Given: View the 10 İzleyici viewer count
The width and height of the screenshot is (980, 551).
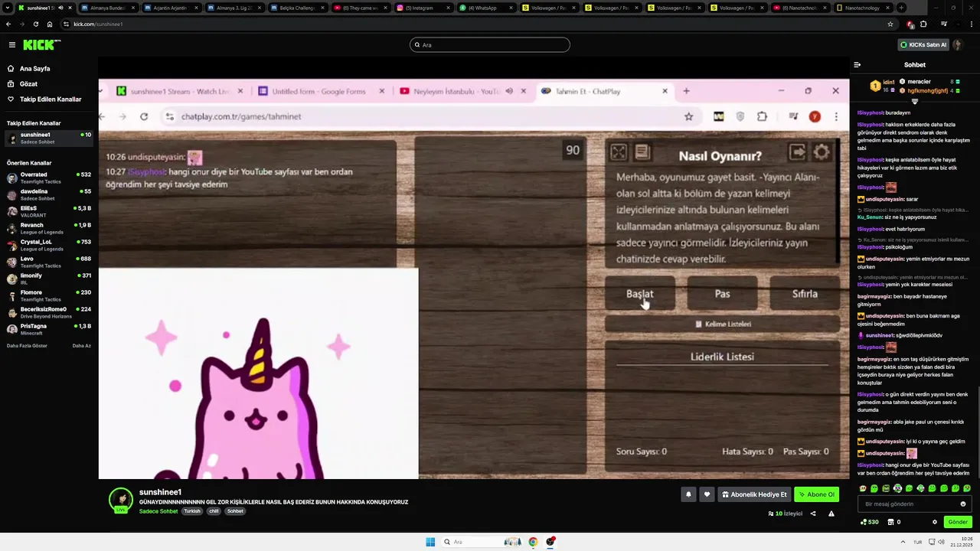Looking at the screenshot, I should pos(786,514).
